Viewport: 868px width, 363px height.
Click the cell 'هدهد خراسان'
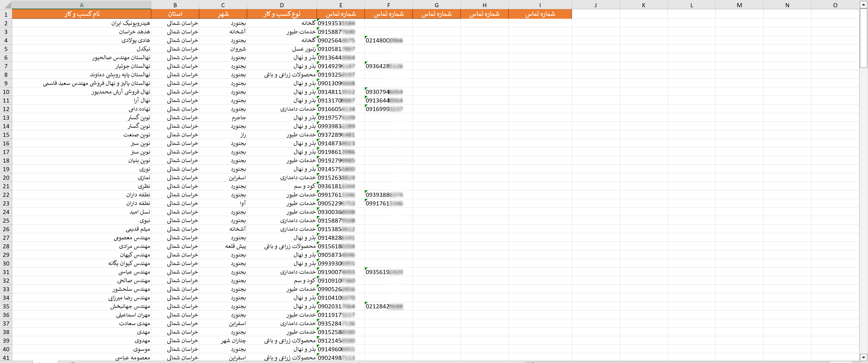point(82,32)
